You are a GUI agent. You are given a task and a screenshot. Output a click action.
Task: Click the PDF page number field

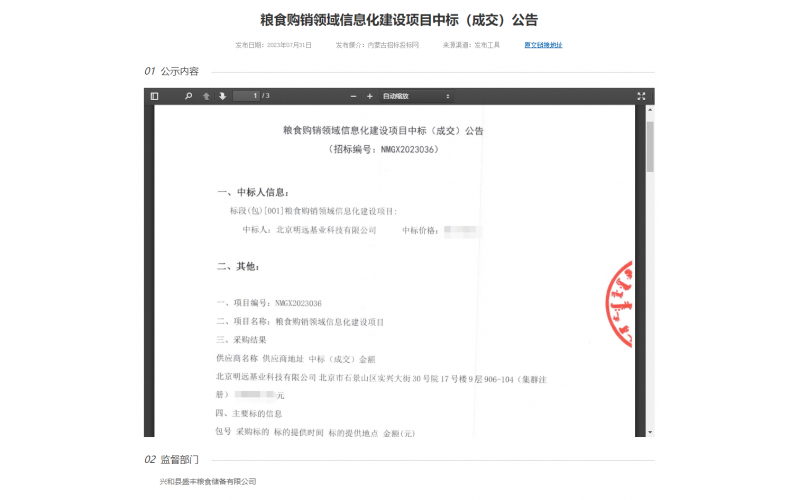(246, 96)
